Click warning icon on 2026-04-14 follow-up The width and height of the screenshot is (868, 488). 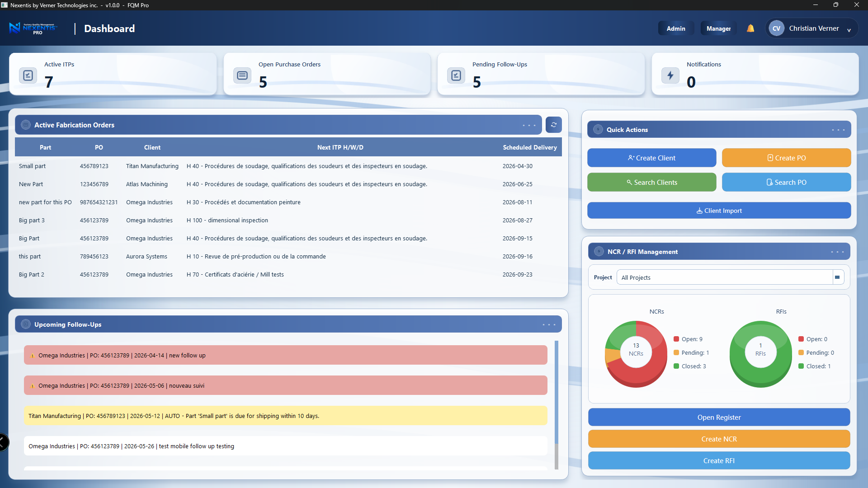click(x=33, y=356)
